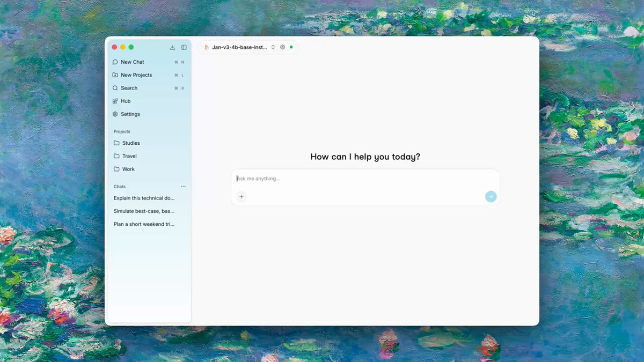Open Search in the sidebar
The width and height of the screenshot is (644, 362).
(129, 88)
